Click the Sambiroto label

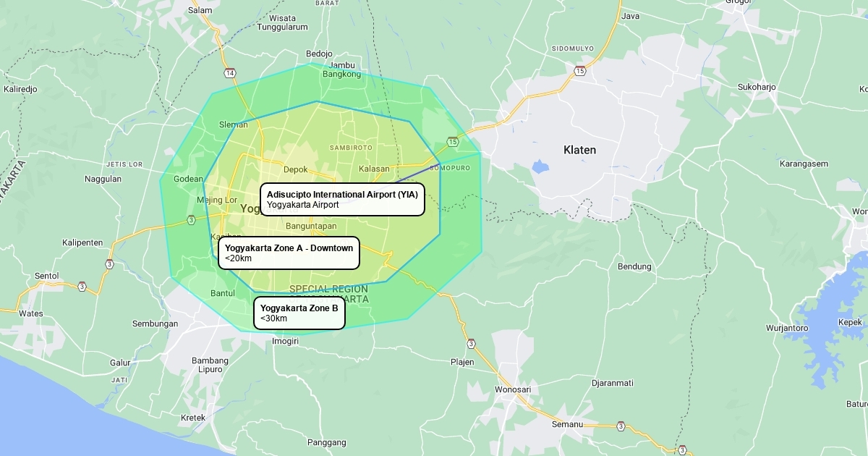click(351, 147)
